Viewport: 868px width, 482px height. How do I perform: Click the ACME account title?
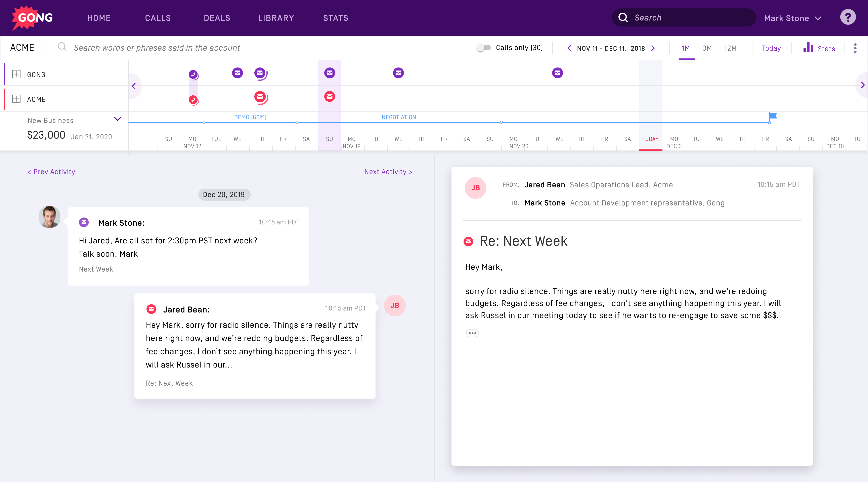22,47
